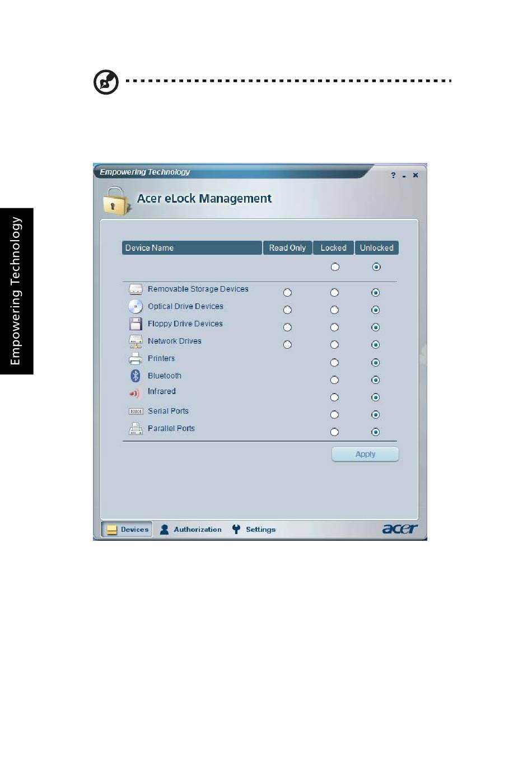Viewport: 532px width, 763px height.
Task: Unlock Serial Ports
Action: pos(376,415)
